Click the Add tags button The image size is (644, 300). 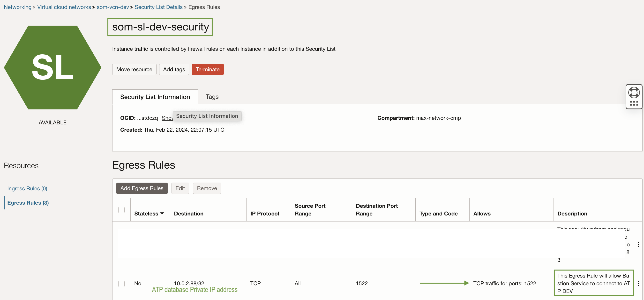click(174, 69)
